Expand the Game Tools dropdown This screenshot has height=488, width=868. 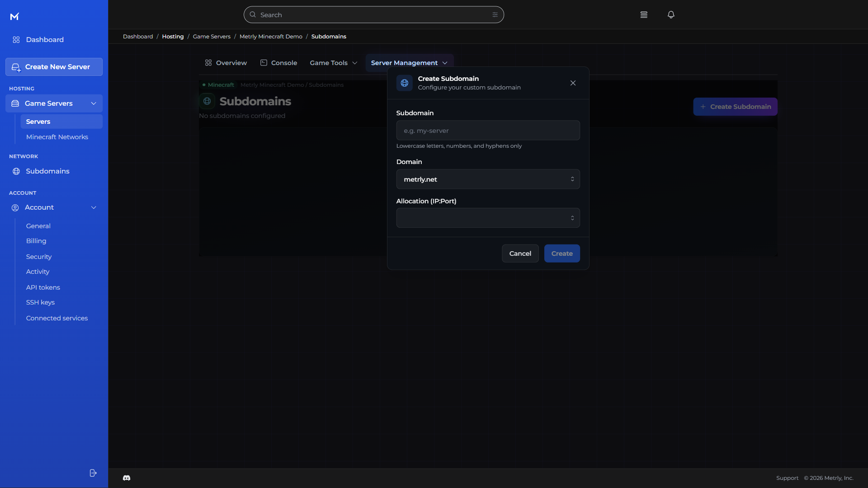click(x=334, y=63)
